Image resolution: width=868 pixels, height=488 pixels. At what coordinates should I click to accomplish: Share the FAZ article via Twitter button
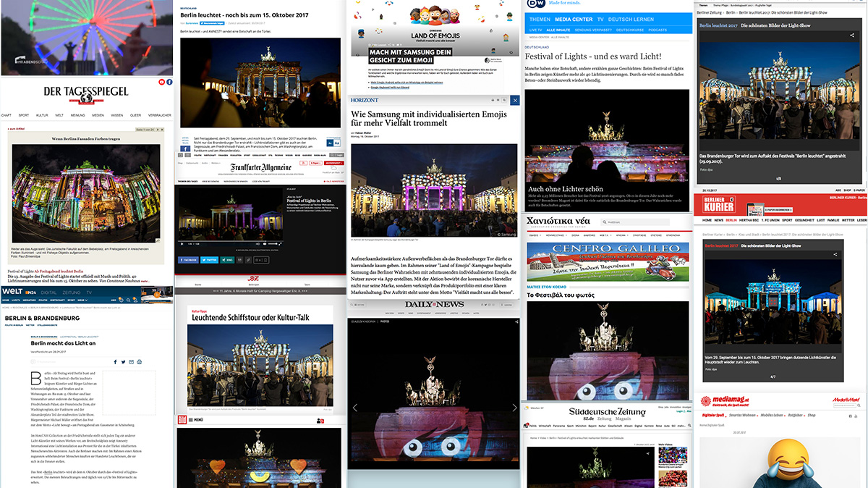click(210, 259)
